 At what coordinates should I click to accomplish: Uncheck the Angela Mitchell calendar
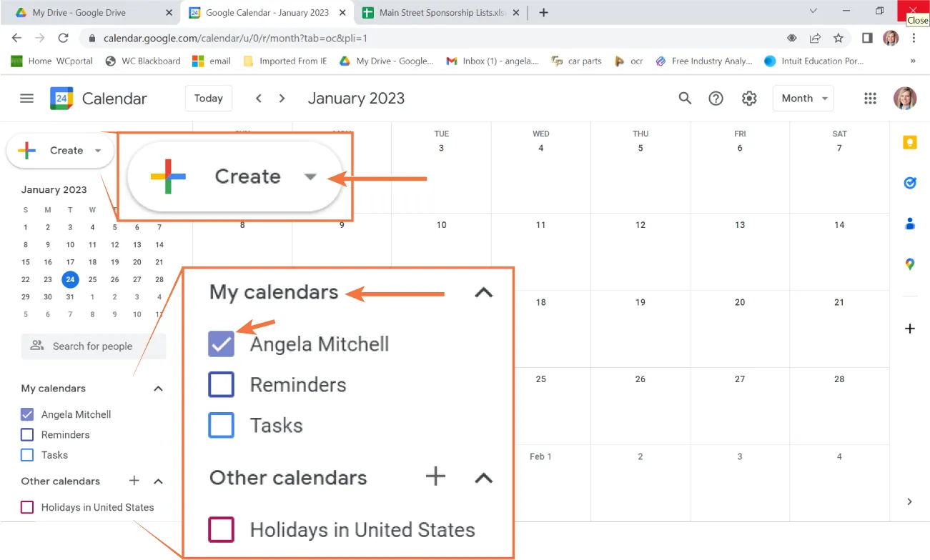(26, 414)
